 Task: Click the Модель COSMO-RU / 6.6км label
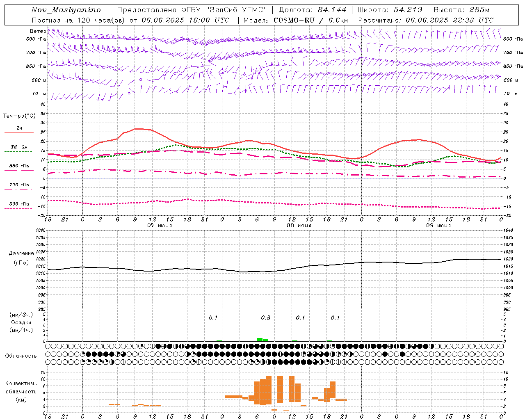[295, 20]
